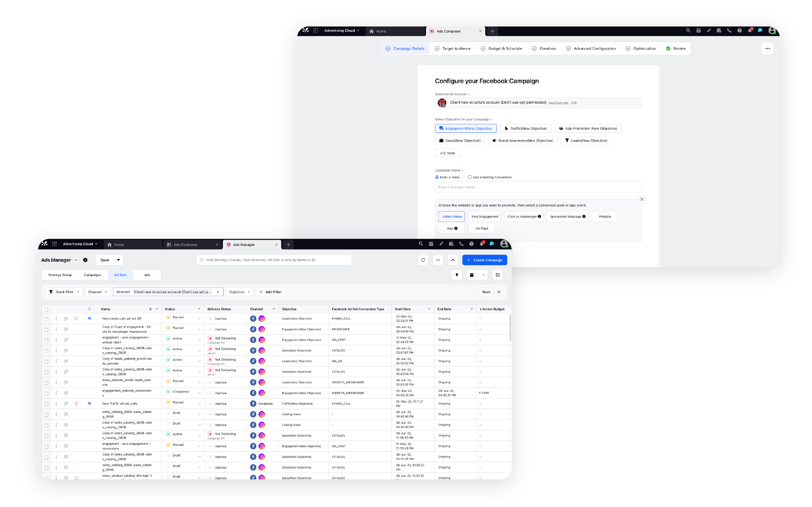Check the New Leads calls ad set row
812x507 pixels.
pos(46,319)
